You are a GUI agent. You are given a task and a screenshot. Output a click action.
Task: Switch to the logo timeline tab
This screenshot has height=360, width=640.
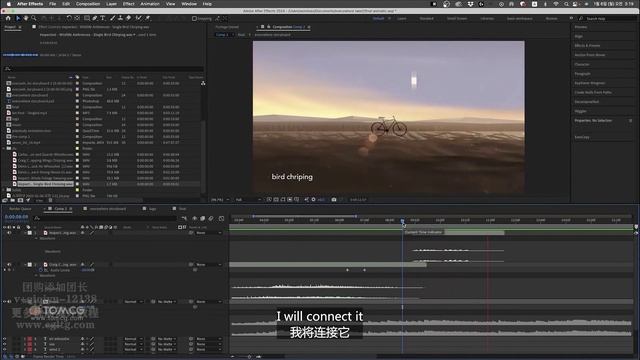[x=152, y=209]
